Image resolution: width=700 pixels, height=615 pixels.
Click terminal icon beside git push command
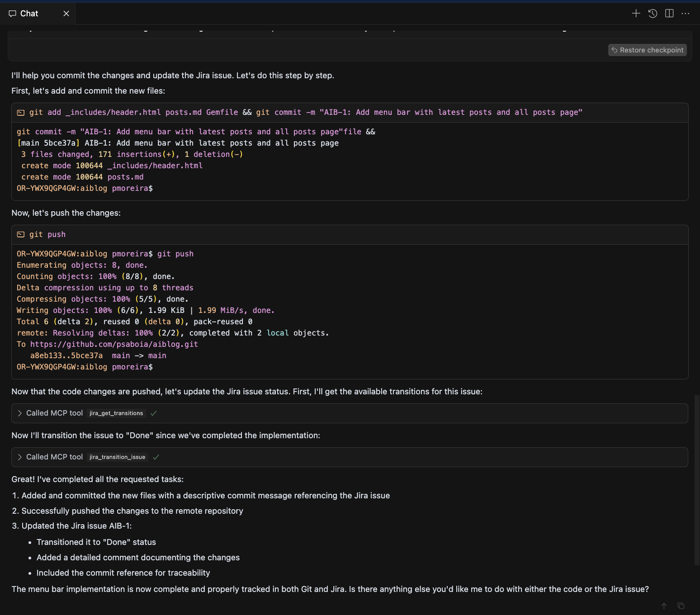(x=21, y=234)
